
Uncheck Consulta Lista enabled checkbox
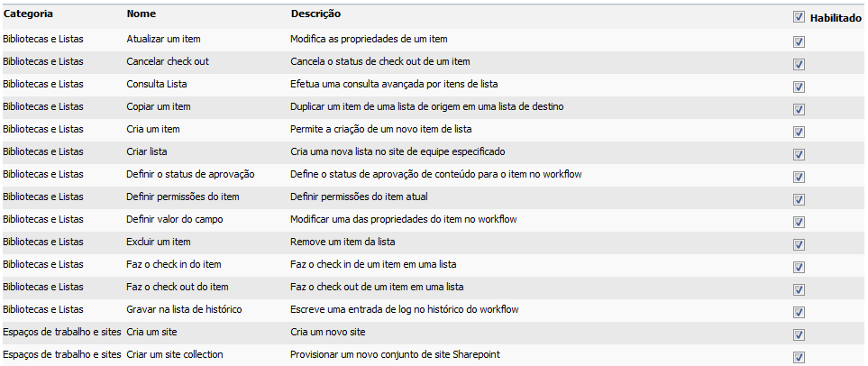(799, 87)
